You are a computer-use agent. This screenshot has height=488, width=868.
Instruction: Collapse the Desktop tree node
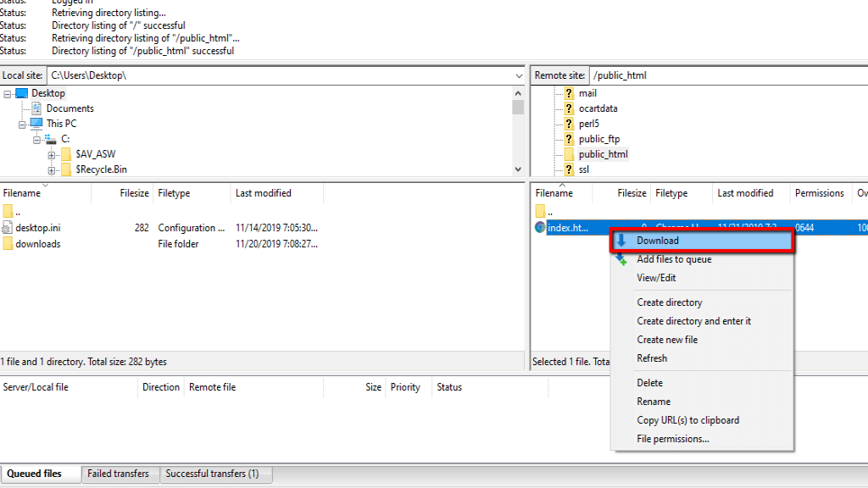(7, 94)
